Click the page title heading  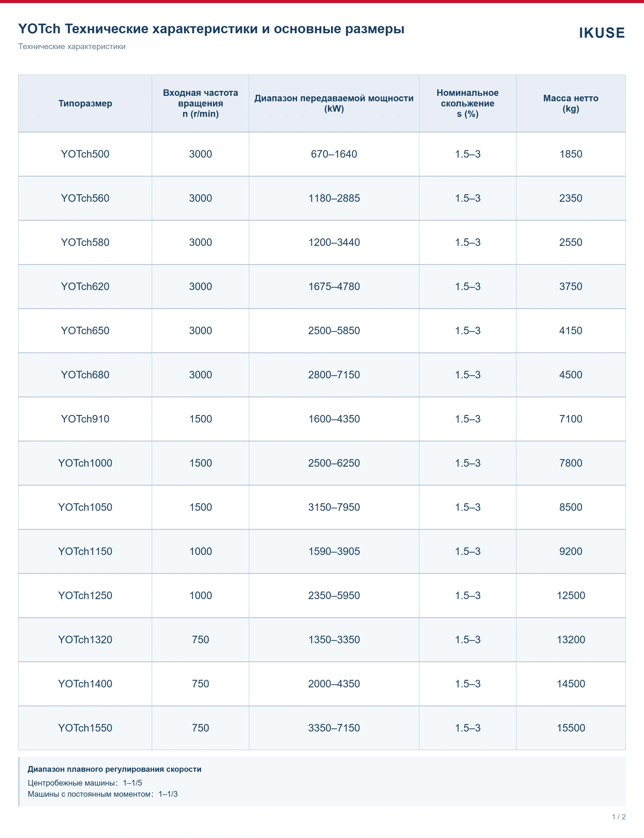211,29
